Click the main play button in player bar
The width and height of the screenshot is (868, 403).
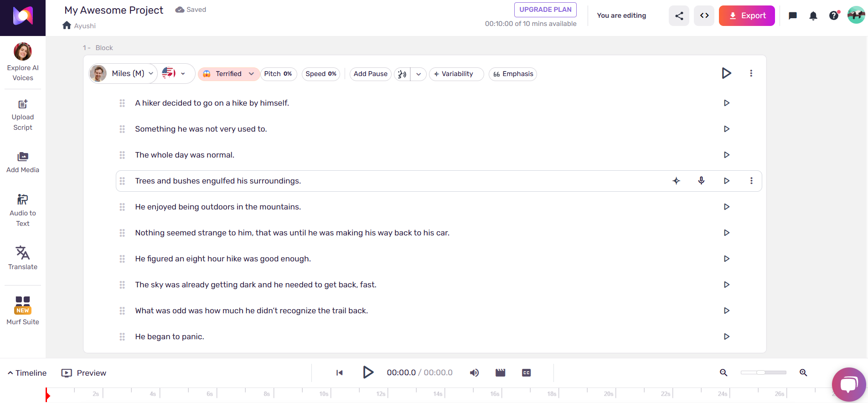pyautogui.click(x=368, y=372)
